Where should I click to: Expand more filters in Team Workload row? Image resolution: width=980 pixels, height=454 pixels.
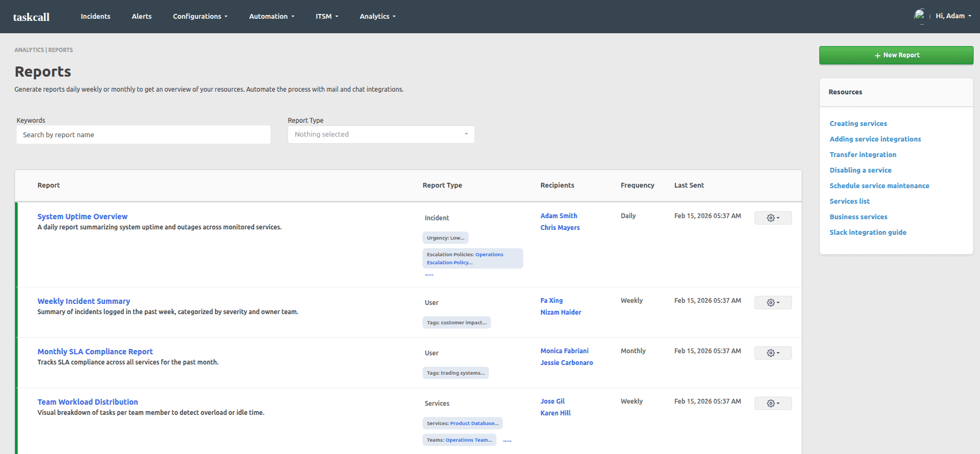click(507, 440)
